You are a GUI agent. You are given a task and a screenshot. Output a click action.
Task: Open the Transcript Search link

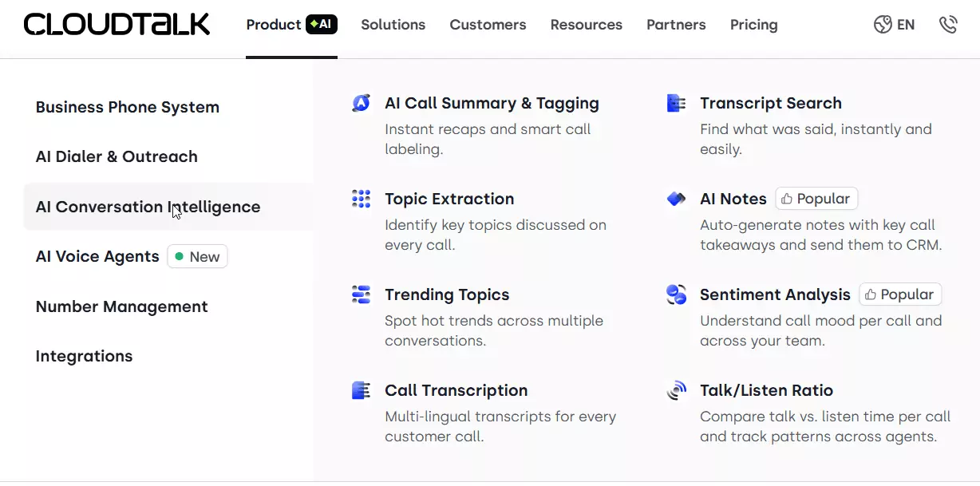(x=771, y=103)
